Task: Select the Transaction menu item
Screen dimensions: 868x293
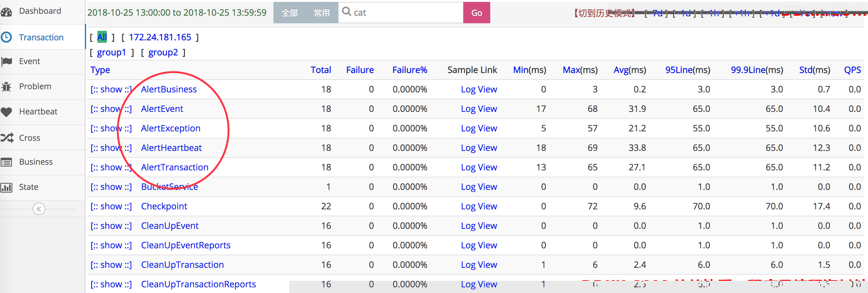Action: 41,37
